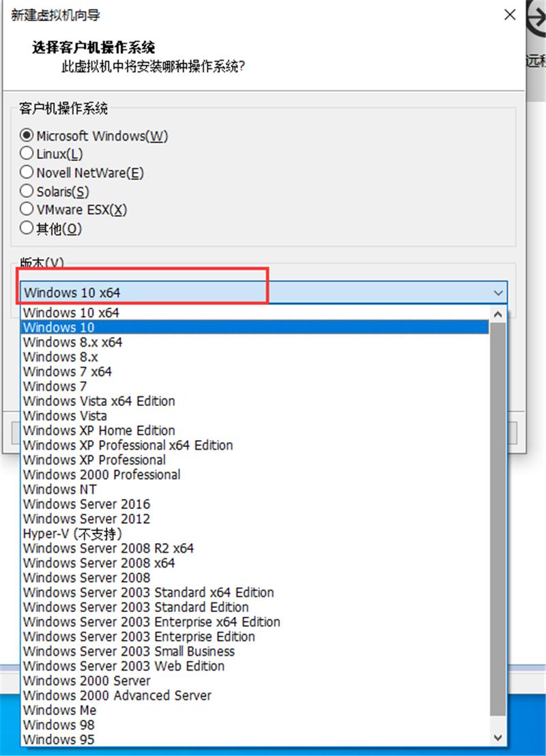Choose Windows 10 x64 from the list

tap(255, 313)
